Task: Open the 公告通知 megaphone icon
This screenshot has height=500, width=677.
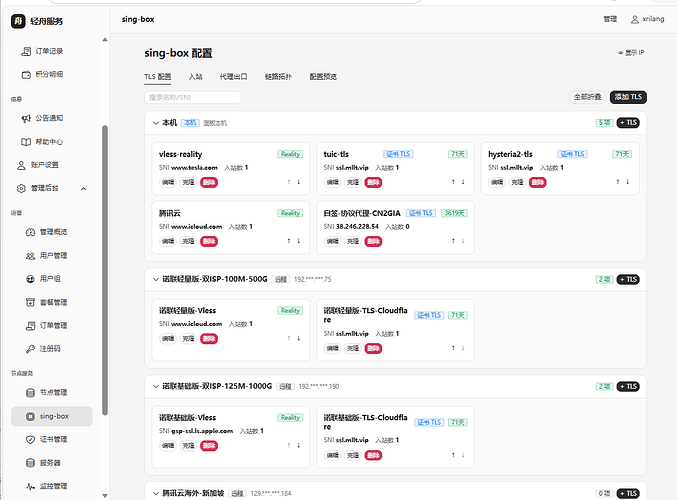Action: 26,118
